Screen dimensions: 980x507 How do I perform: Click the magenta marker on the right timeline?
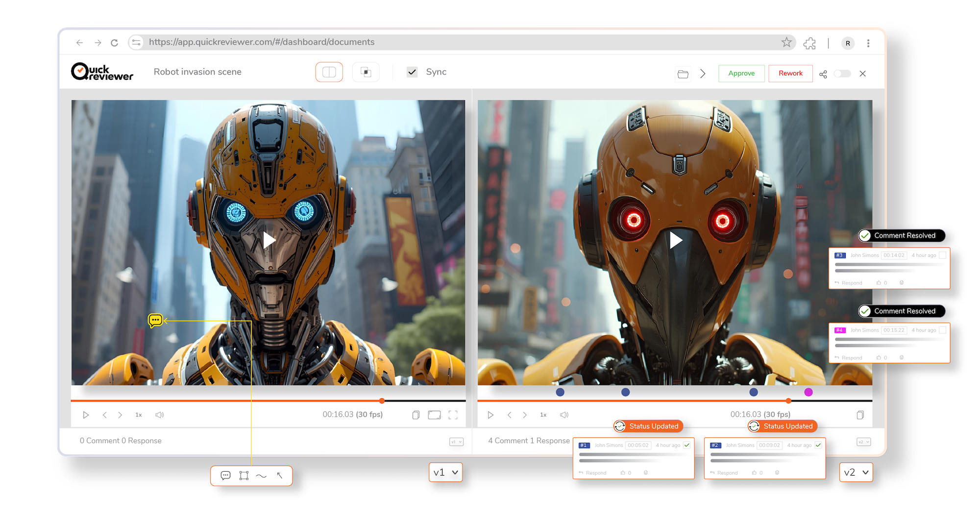808,392
